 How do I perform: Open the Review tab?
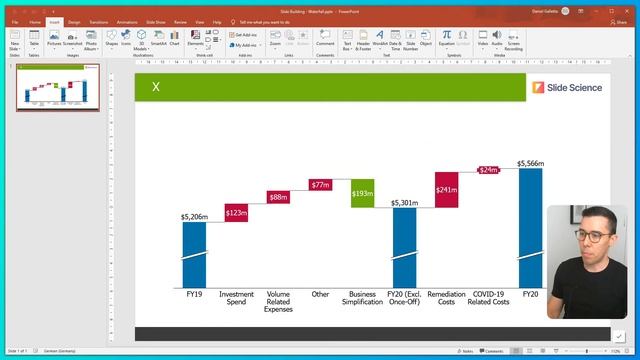pos(180,22)
